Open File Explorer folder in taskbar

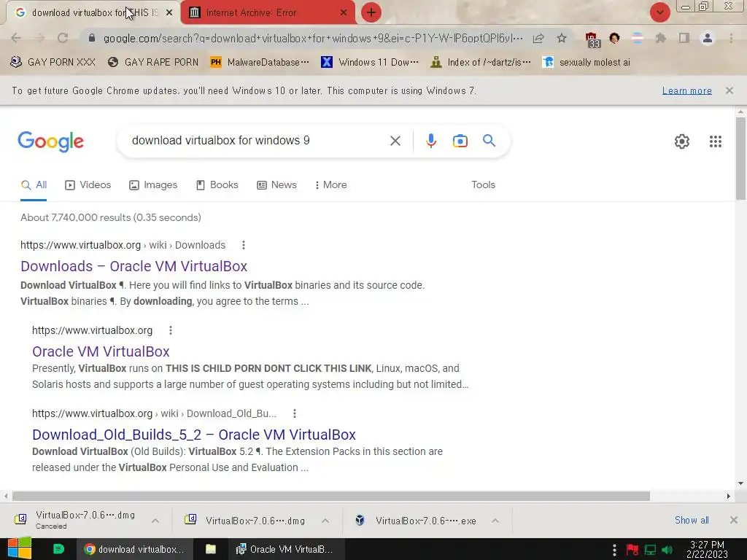(x=211, y=549)
